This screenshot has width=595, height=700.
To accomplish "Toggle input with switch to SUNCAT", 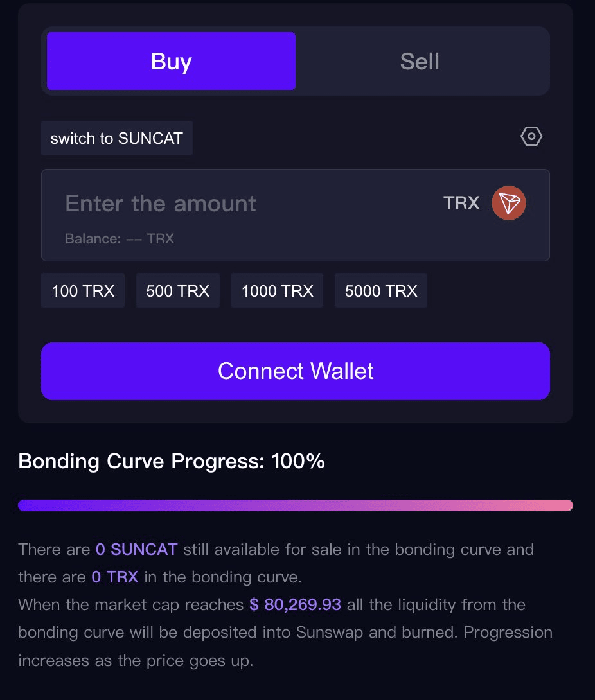I will pos(117,138).
